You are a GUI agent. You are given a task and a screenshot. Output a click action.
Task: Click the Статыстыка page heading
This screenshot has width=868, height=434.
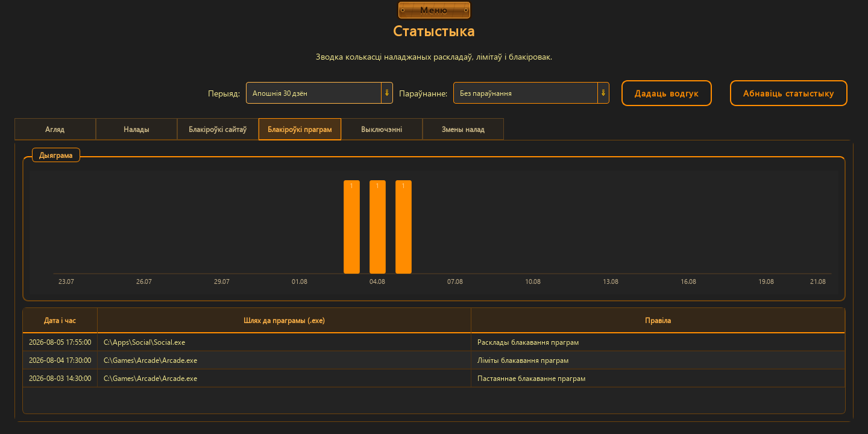434,31
